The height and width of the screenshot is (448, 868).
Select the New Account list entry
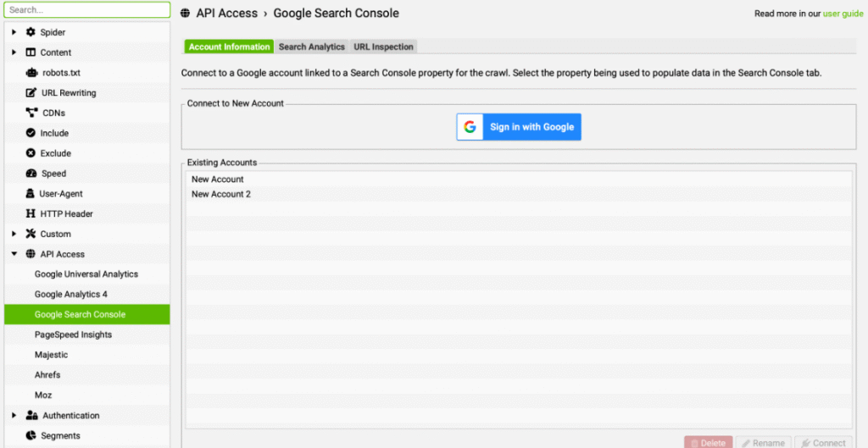[519, 180]
